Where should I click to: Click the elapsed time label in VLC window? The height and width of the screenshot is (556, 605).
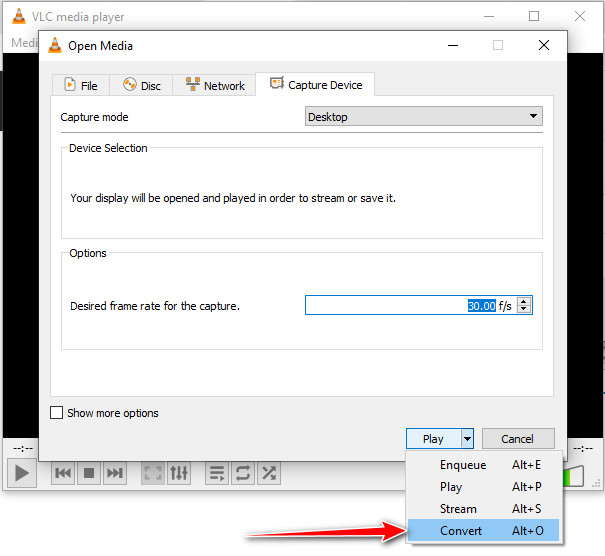(x=23, y=448)
